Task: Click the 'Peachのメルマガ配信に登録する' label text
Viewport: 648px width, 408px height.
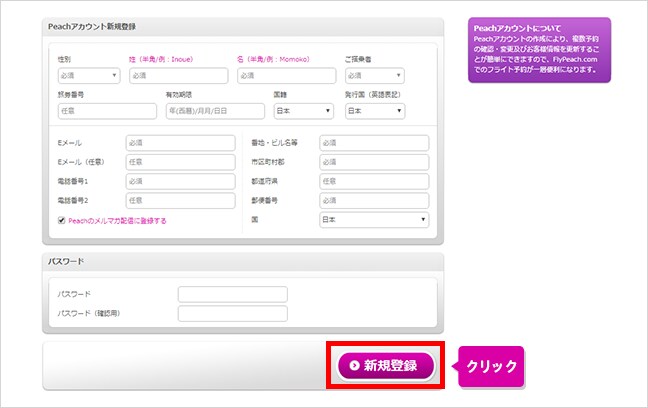Action: [117, 221]
